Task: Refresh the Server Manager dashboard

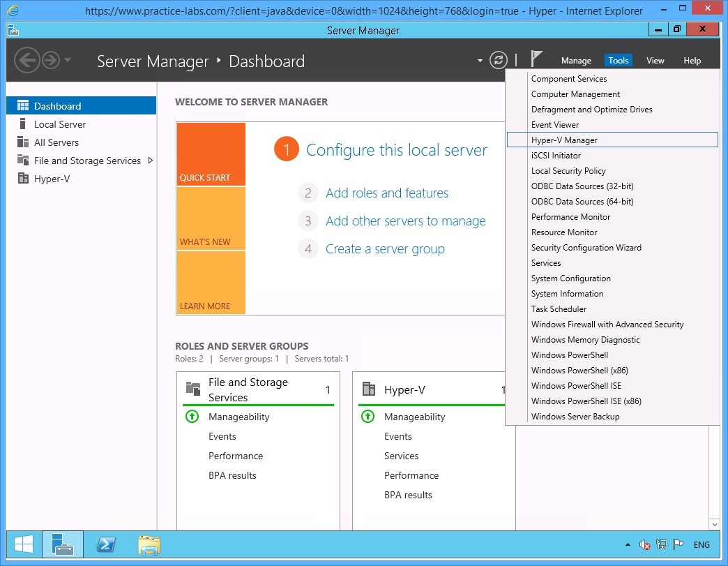Action: point(498,60)
